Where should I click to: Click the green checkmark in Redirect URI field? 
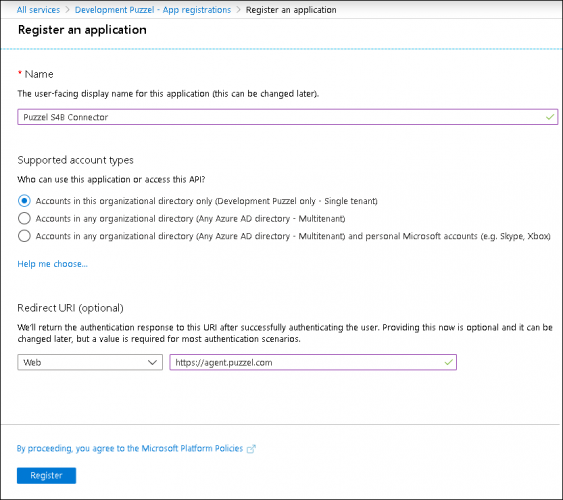[448, 362]
